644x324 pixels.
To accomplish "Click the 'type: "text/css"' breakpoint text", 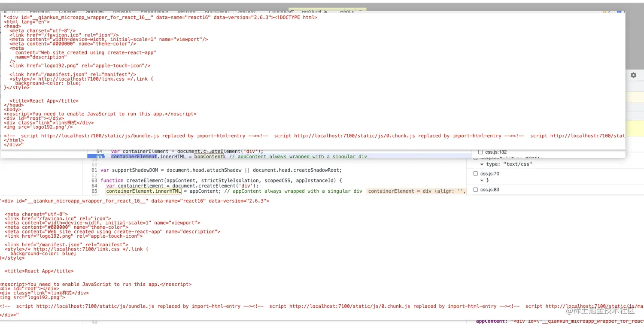I will coord(506,164).
